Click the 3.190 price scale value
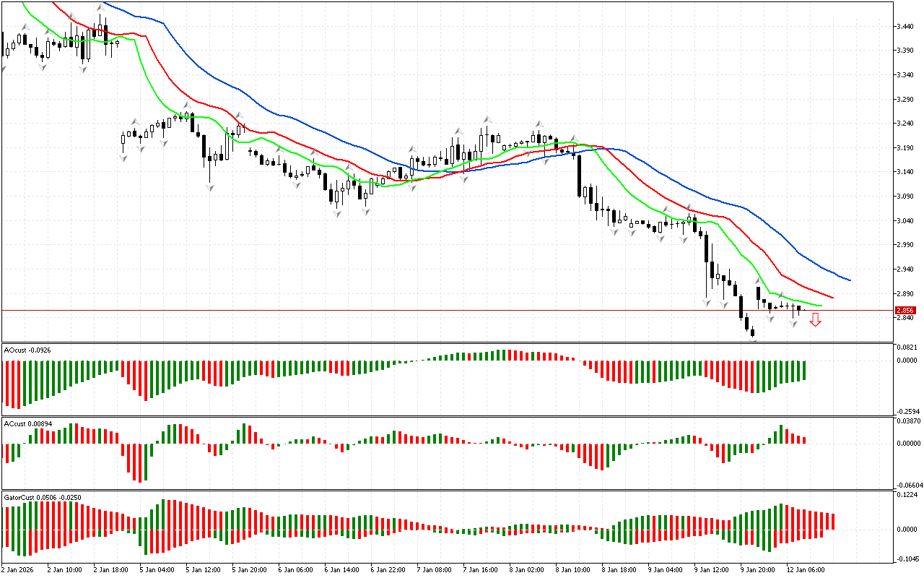This screenshot has width=924, height=578. 905,148
